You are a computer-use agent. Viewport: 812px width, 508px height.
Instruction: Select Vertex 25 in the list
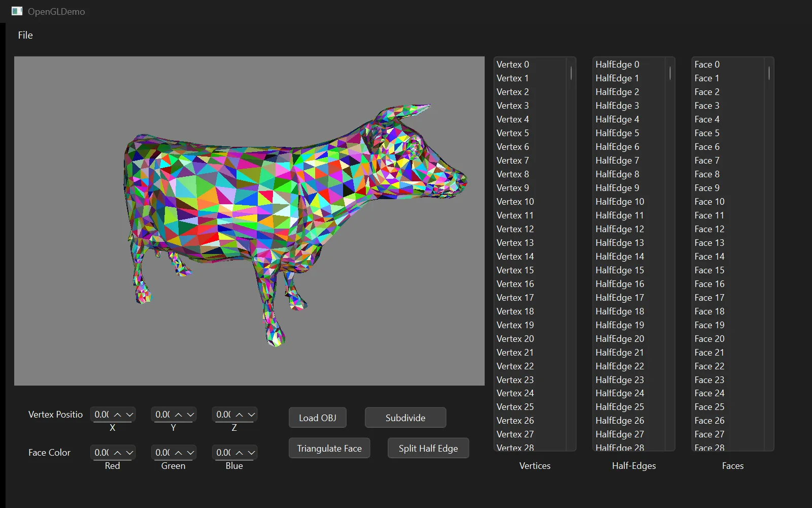[x=530, y=407]
